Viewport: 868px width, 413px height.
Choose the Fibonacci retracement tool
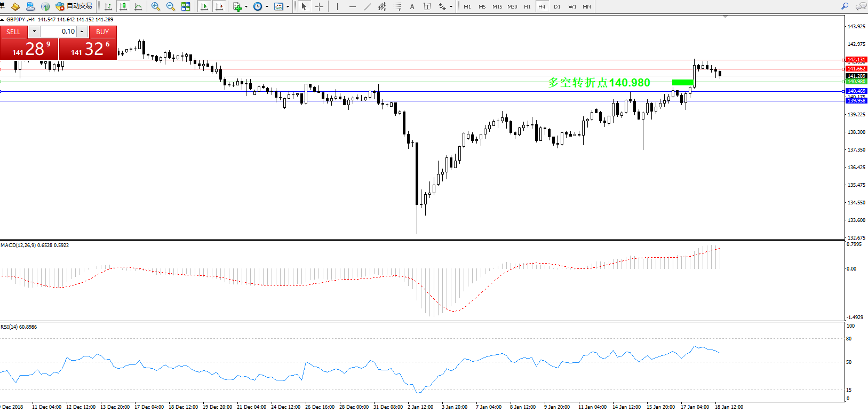pyautogui.click(x=397, y=6)
